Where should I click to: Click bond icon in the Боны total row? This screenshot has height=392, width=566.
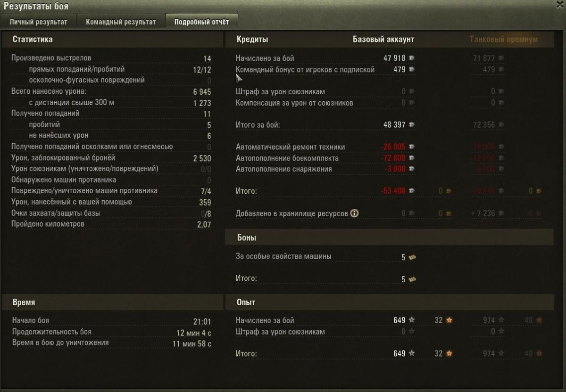412,279
